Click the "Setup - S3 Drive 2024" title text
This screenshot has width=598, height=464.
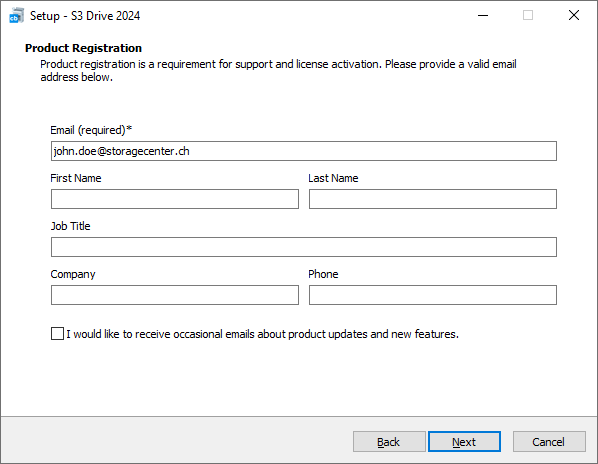pyautogui.click(x=85, y=16)
